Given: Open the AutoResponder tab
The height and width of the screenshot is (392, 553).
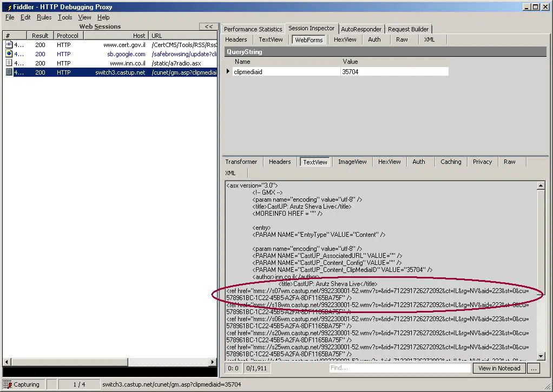Looking at the screenshot, I should coord(361,29).
